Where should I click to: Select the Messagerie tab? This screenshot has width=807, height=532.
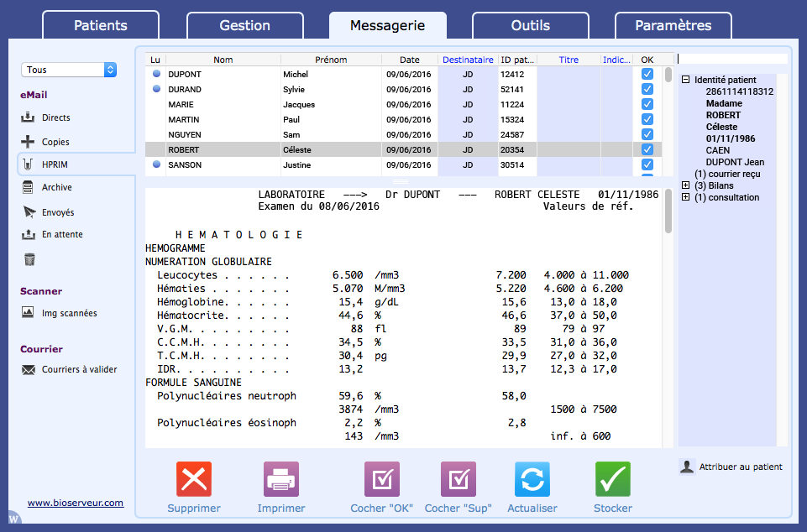tap(388, 25)
